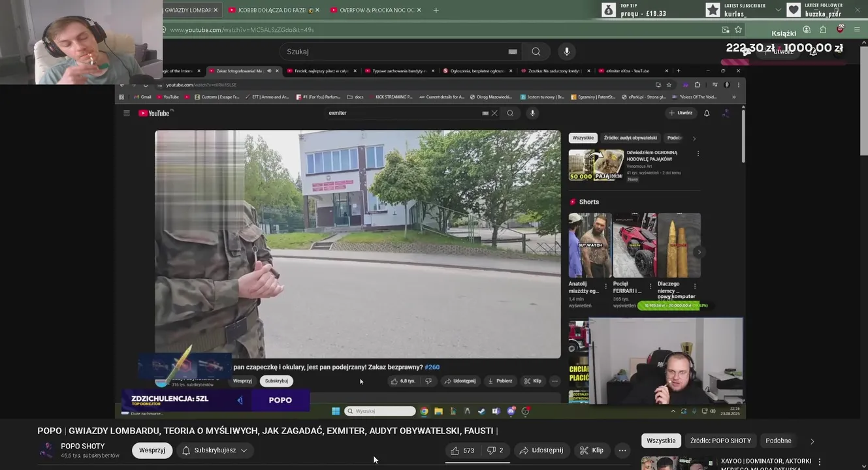The height and width of the screenshot is (470, 868).
Task: Select the Źródło: audyt obywatelski chip
Action: [x=630, y=138]
